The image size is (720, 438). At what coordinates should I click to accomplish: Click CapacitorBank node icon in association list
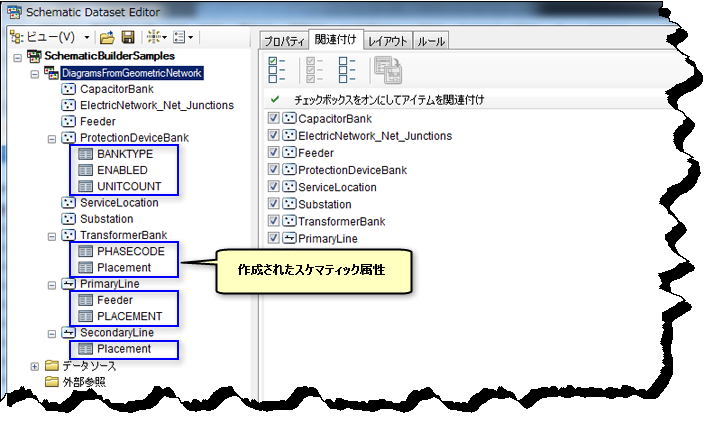[x=289, y=118]
